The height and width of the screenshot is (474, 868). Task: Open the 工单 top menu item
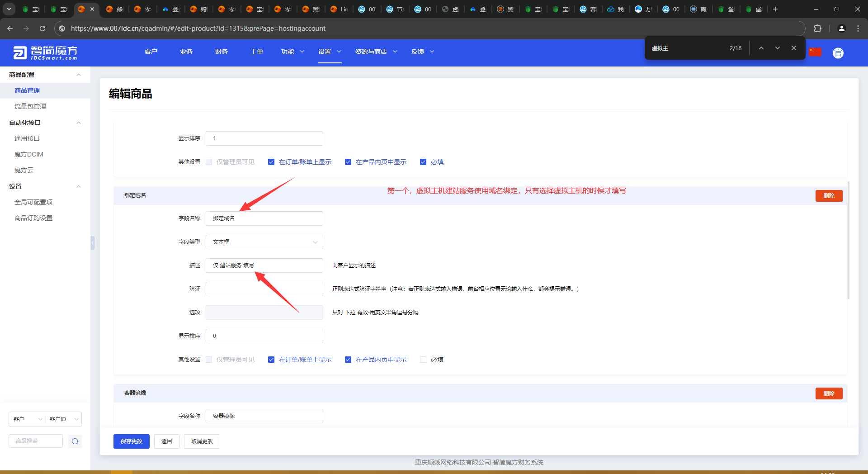(x=257, y=52)
